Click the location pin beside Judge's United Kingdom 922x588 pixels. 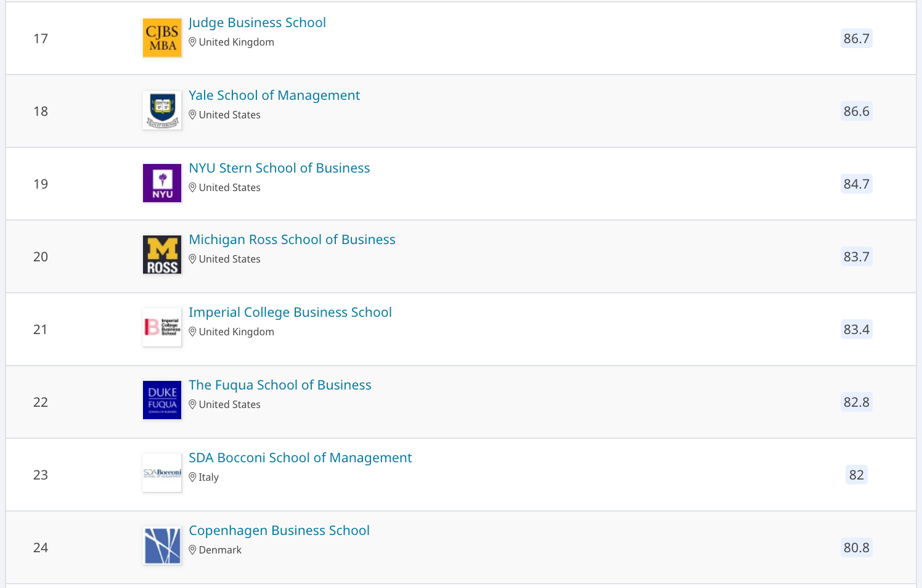(x=192, y=42)
